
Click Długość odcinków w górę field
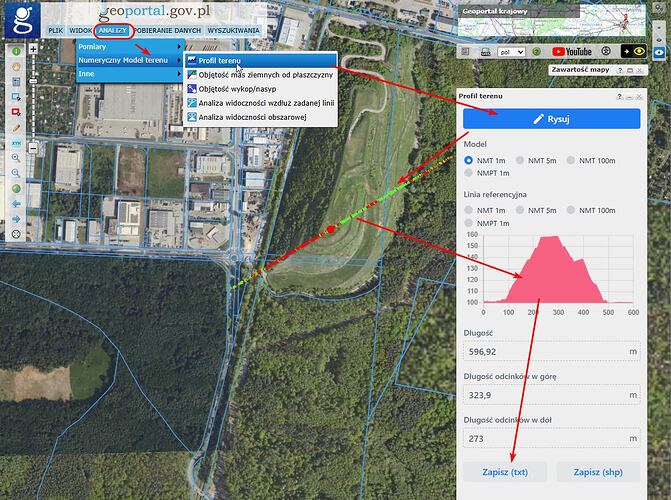(552, 395)
